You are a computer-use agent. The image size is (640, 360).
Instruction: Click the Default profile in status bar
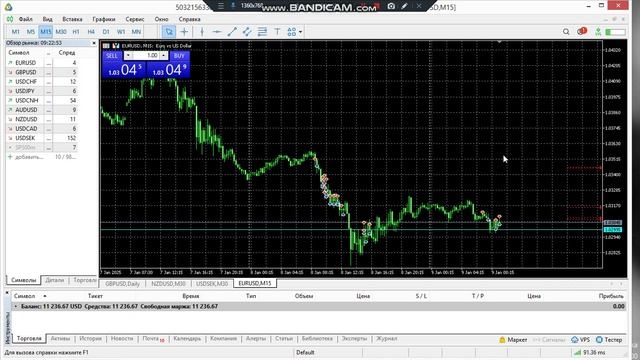tap(305, 352)
